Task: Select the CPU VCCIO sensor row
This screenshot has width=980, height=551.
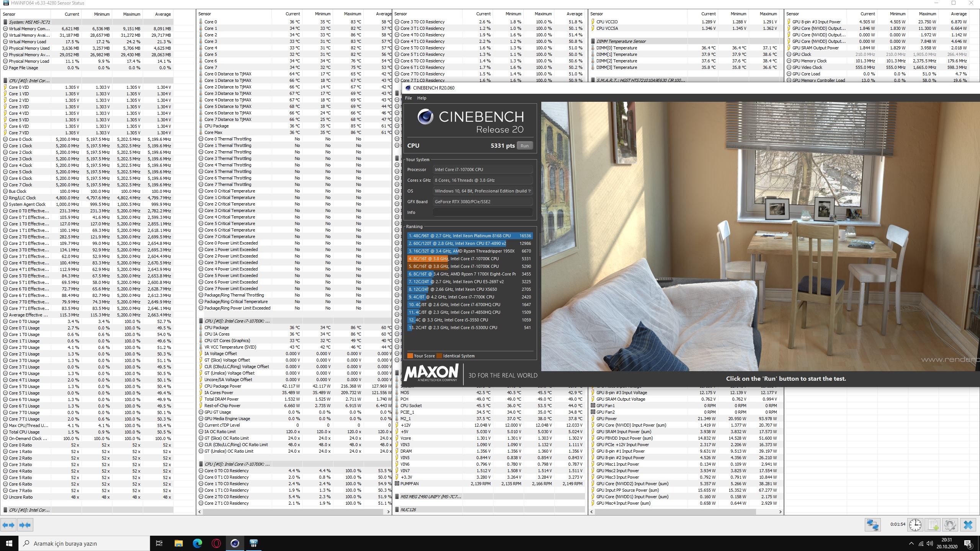Action: click(685, 22)
